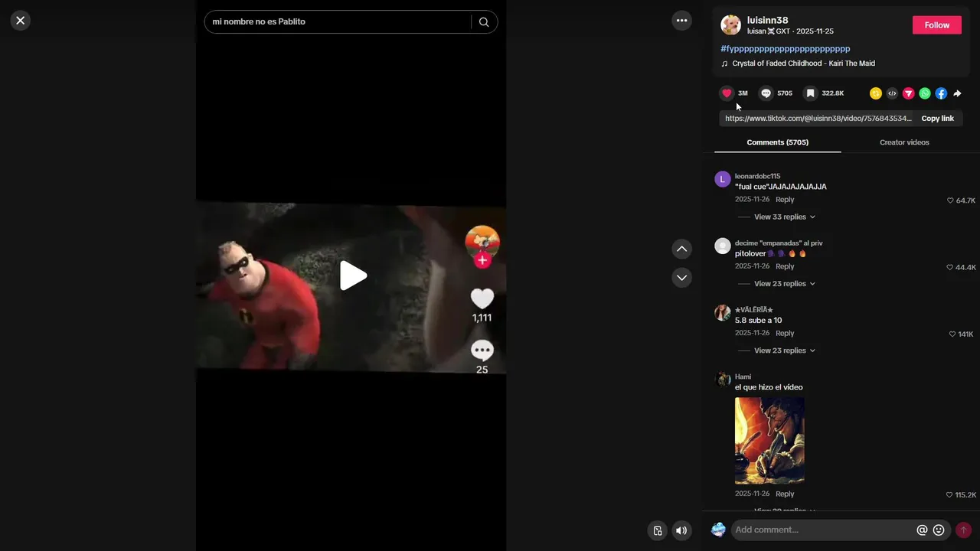Image resolution: width=980 pixels, height=551 pixels.
Task: Expand the pitolover comment's View 23 replies
Action: (x=785, y=284)
